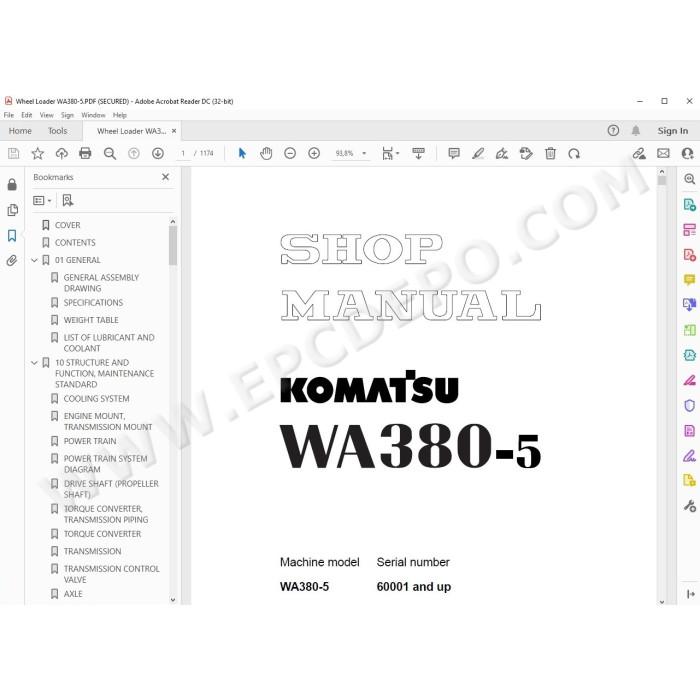Open page thumbnails panel icon
Image resolution: width=700 pixels, height=700 pixels.
click(12, 210)
